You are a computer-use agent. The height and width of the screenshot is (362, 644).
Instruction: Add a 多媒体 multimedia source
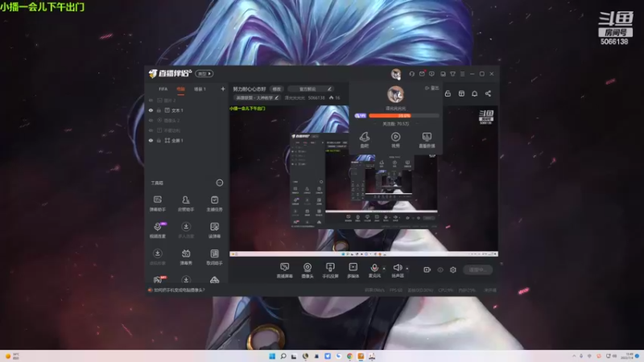tap(353, 270)
